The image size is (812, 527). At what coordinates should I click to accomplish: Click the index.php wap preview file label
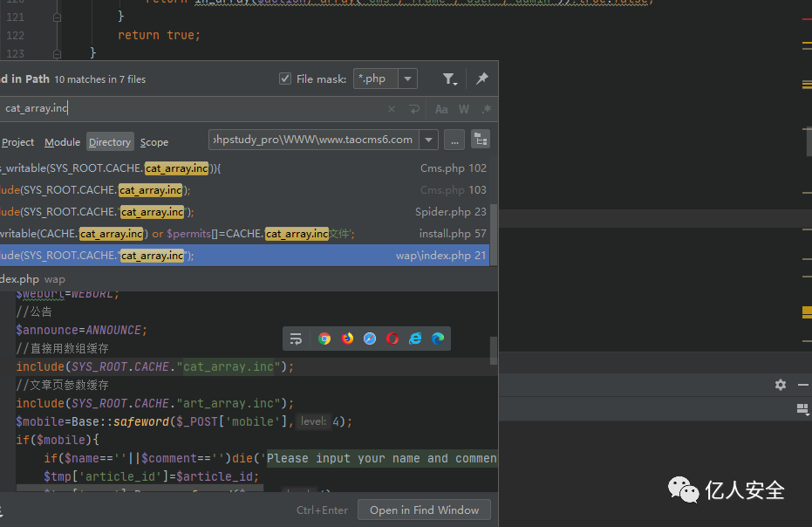tap(32, 279)
